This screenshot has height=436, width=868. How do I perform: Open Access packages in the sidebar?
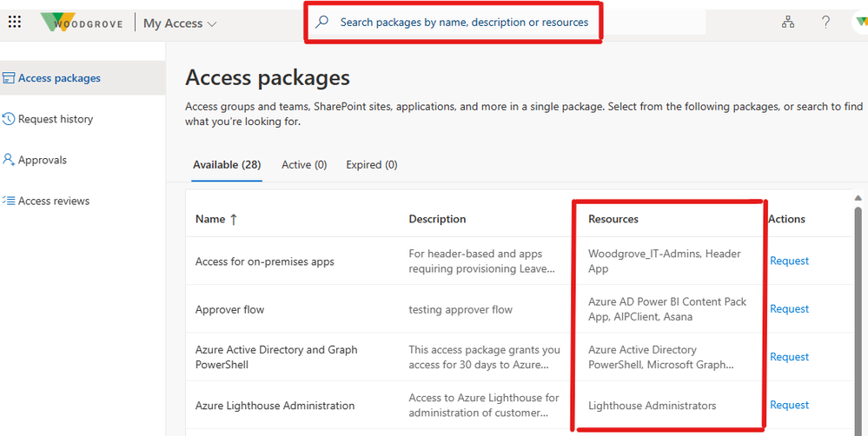(x=59, y=78)
